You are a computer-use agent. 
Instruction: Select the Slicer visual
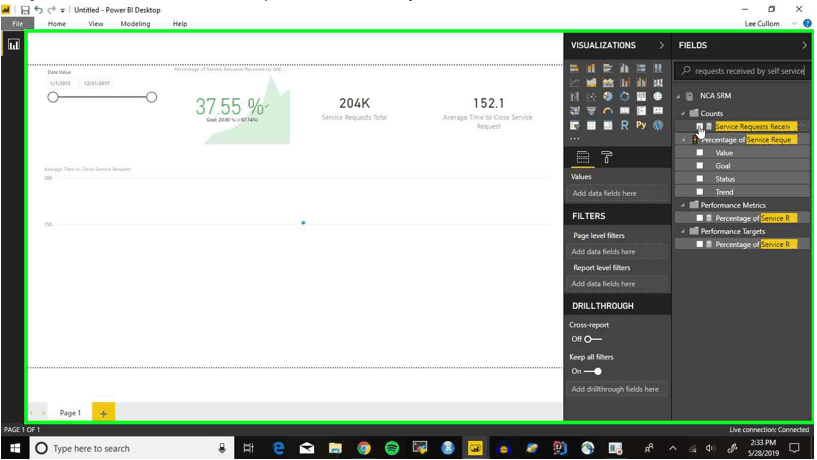(574, 125)
